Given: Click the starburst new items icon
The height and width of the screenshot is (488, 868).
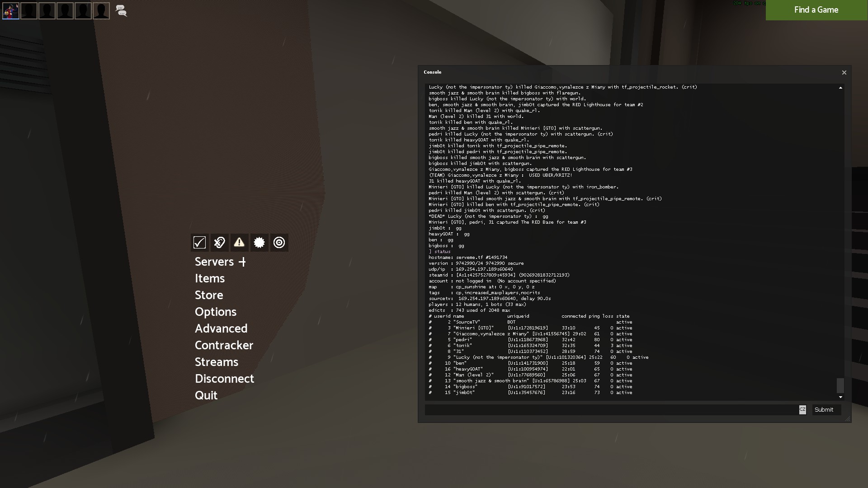Looking at the screenshot, I should click(x=259, y=243).
